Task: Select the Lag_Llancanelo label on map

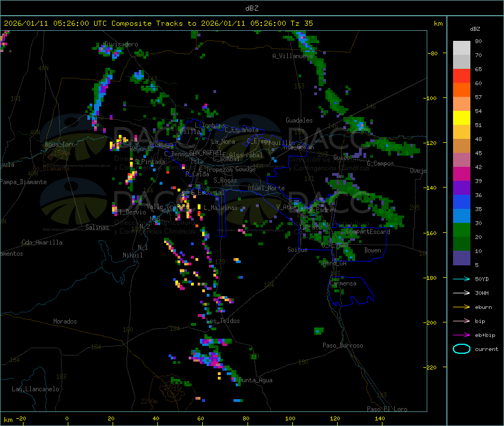Action: pyautogui.click(x=35, y=388)
